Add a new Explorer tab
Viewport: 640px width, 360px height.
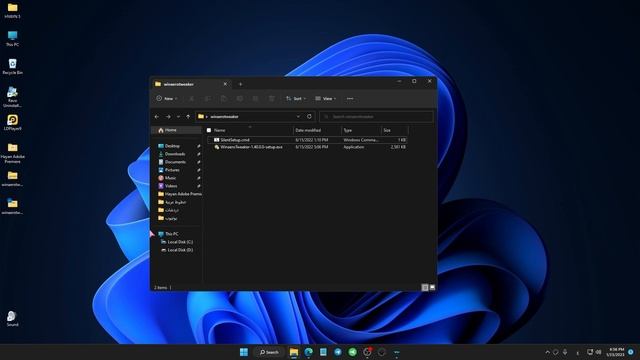240,84
